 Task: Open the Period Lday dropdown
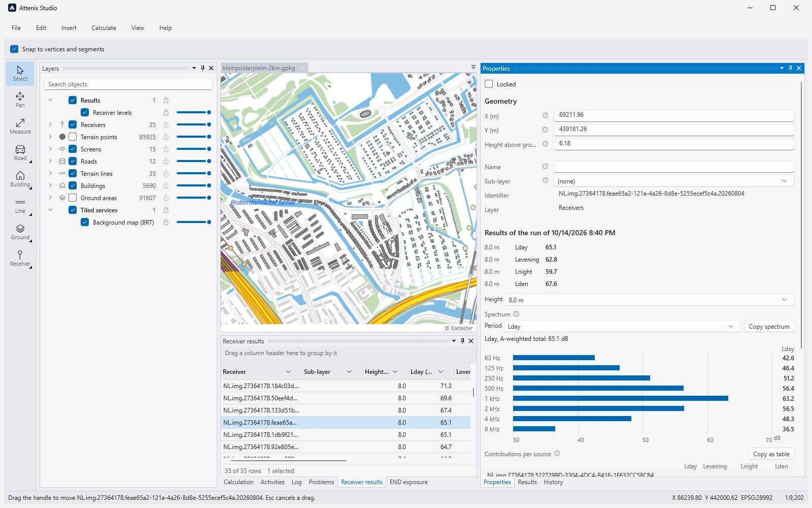pyautogui.click(x=622, y=326)
